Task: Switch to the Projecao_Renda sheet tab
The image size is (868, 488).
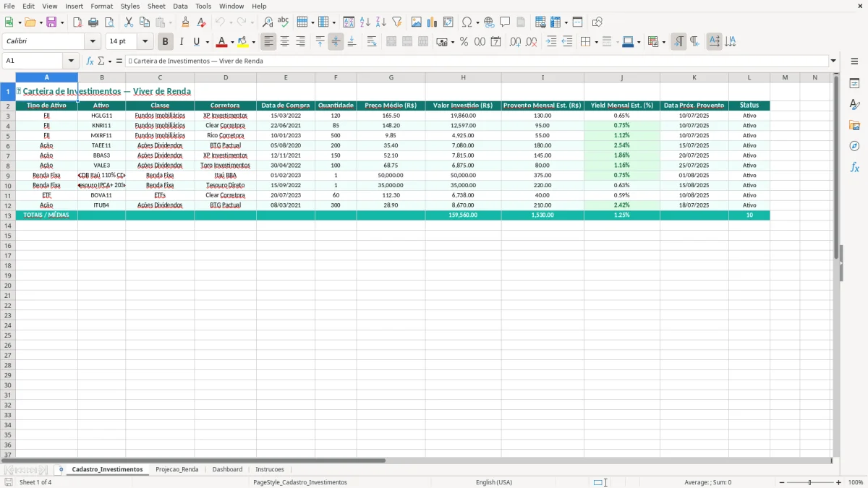Action: [x=177, y=469]
